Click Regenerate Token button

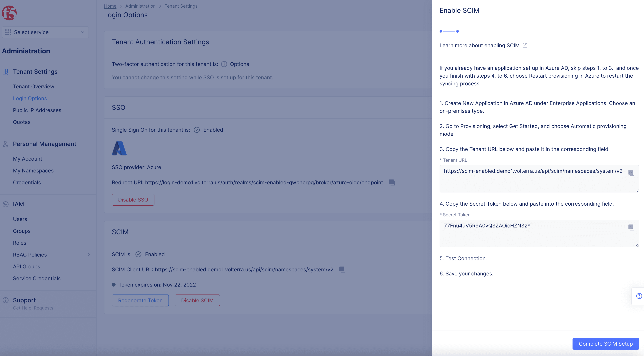point(140,300)
